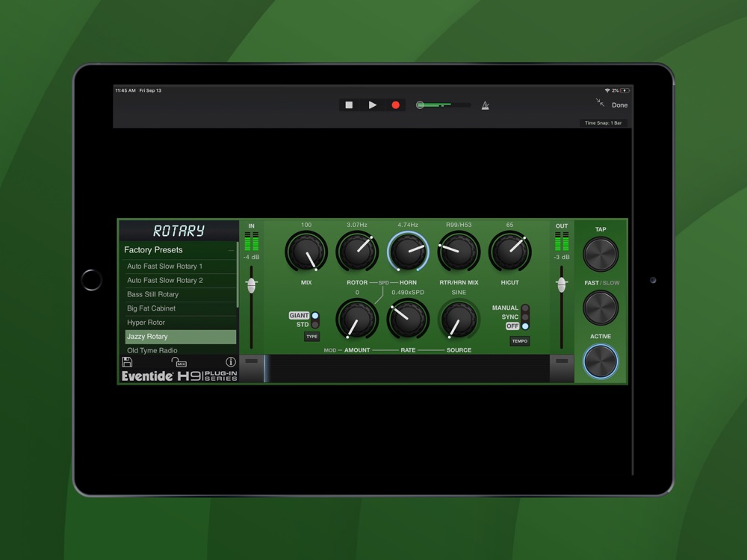Start playback with the Play button

[x=372, y=105]
